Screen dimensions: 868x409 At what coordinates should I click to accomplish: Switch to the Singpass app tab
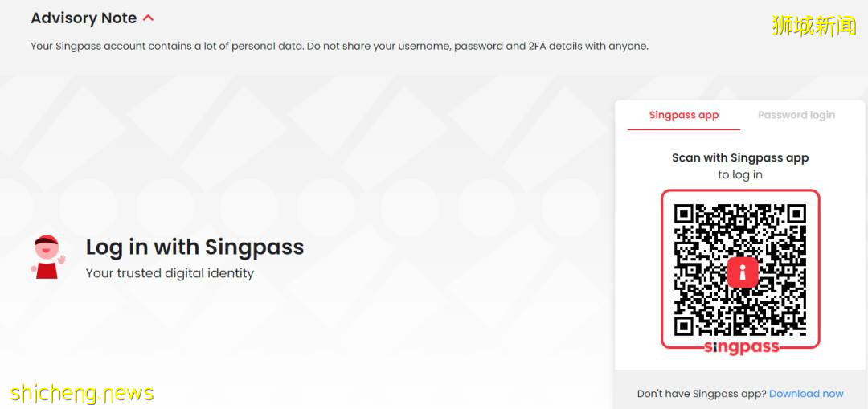pos(683,115)
